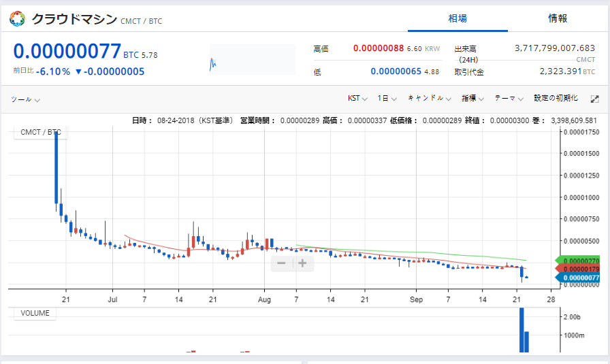
Task: Expand the 1日 interval dropdown
Action: (x=387, y=99)
